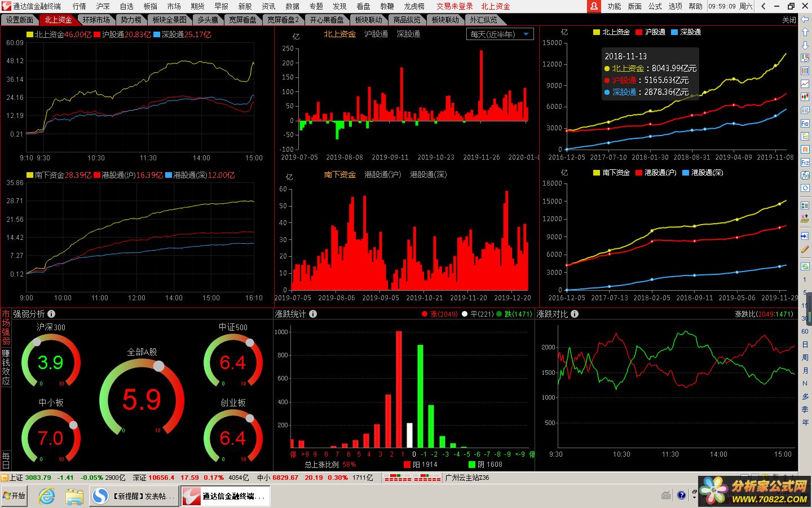
Task: Click blue 深股通 legend swatch in cumulative chart
Action: click(x=674, y=32)
